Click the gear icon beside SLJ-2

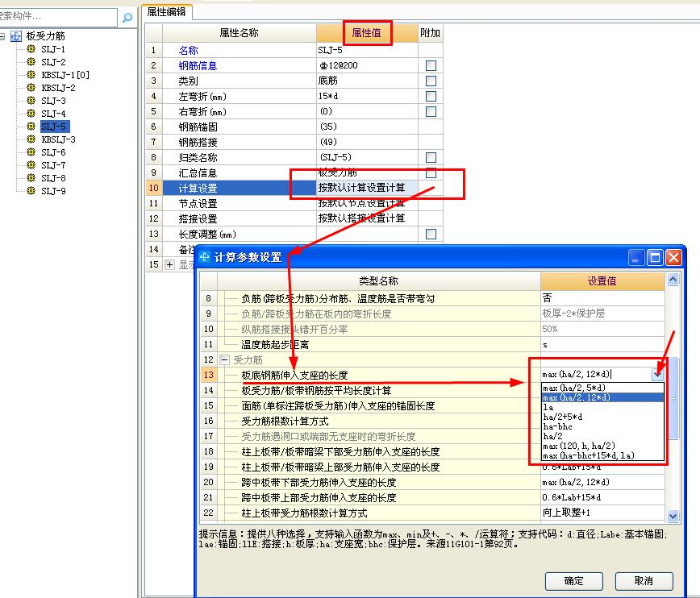[x=31, y=61]
